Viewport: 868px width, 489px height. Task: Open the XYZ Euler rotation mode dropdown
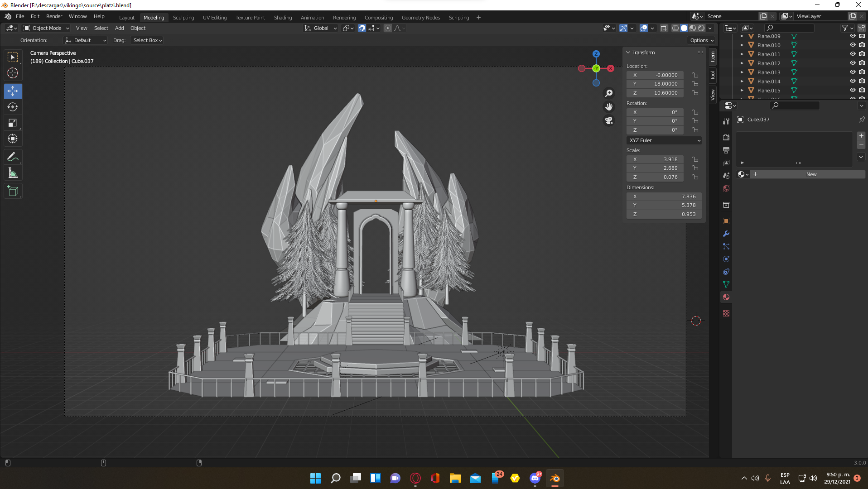coord(664,140)
